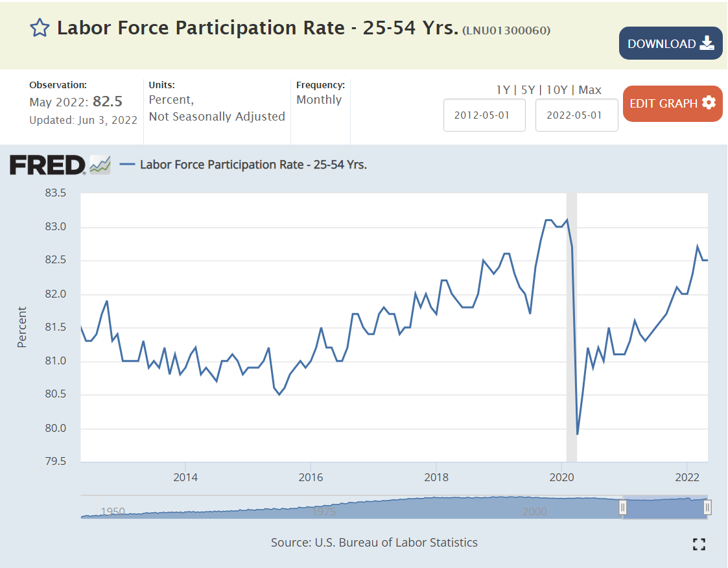Screen dimensions: 728x568
Task: Click the gear icon on Edit Graph
Action: point(709,103)
